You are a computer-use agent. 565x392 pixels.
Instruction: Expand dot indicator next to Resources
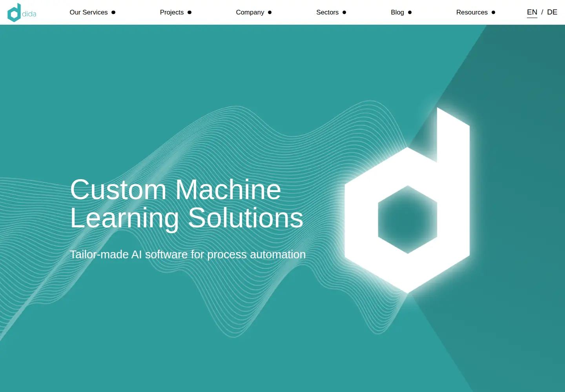click(x=494, y=13)
